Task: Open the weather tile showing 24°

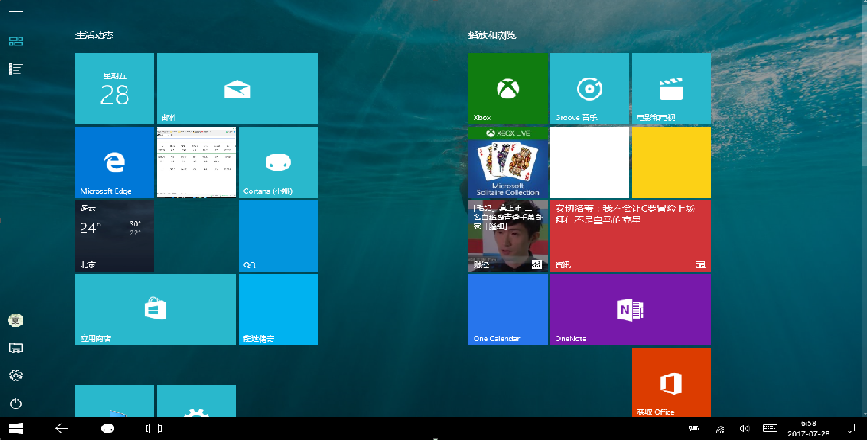Action: (x=114, y=236)
